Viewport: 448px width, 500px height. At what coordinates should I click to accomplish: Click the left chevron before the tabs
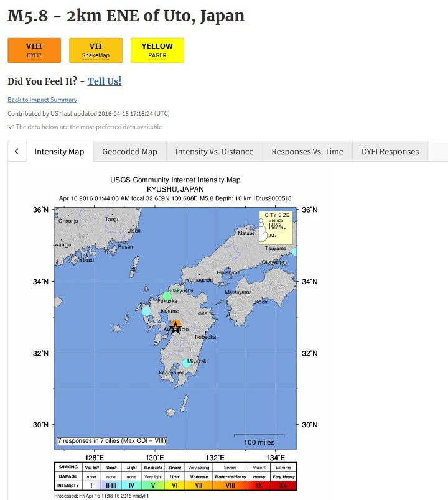click(x=17, y=152)
